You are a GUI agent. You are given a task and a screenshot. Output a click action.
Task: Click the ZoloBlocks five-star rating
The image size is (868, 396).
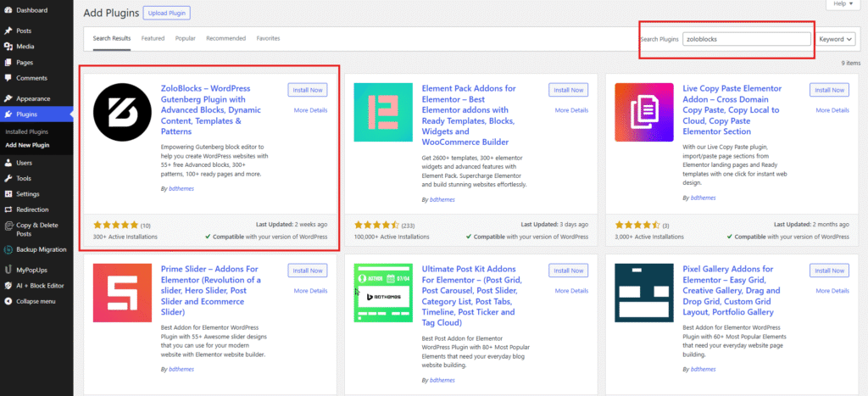(x=115, y=225)
